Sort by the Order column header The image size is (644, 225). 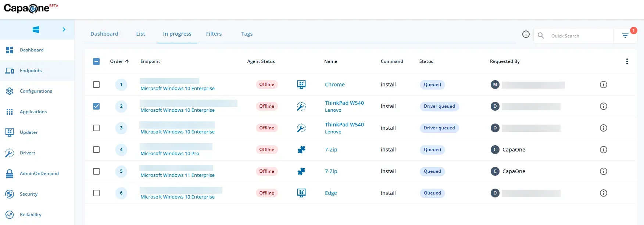click(x=120, y=61)
